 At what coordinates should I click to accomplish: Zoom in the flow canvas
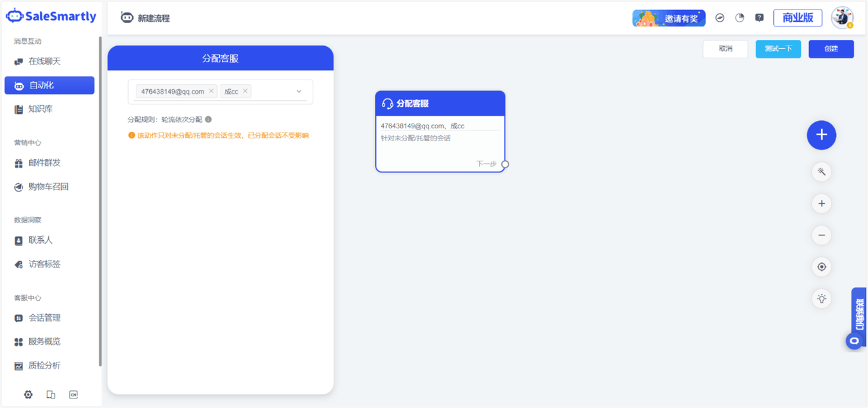coord(821,204)
